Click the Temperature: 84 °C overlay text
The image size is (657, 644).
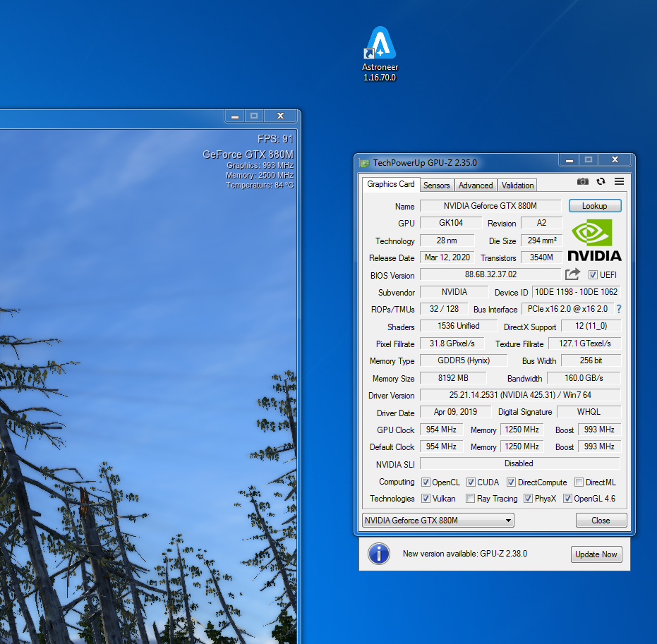(x=260, y=185)
